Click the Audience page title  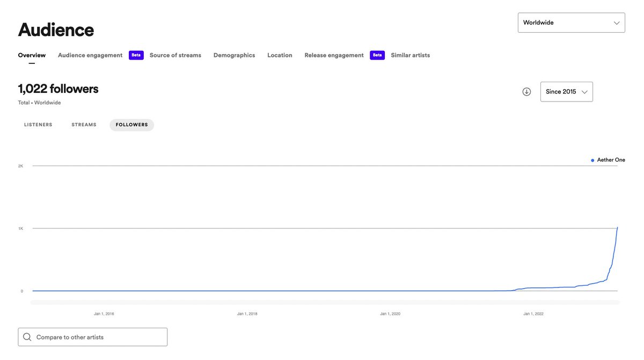(56, 30)
